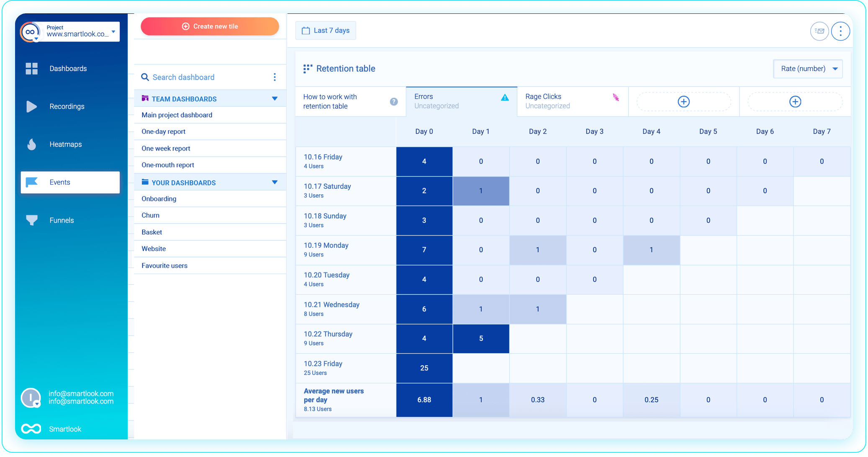Click the Dashboards grid icon
Screen dimensions: 868x457
pos(31,69)
